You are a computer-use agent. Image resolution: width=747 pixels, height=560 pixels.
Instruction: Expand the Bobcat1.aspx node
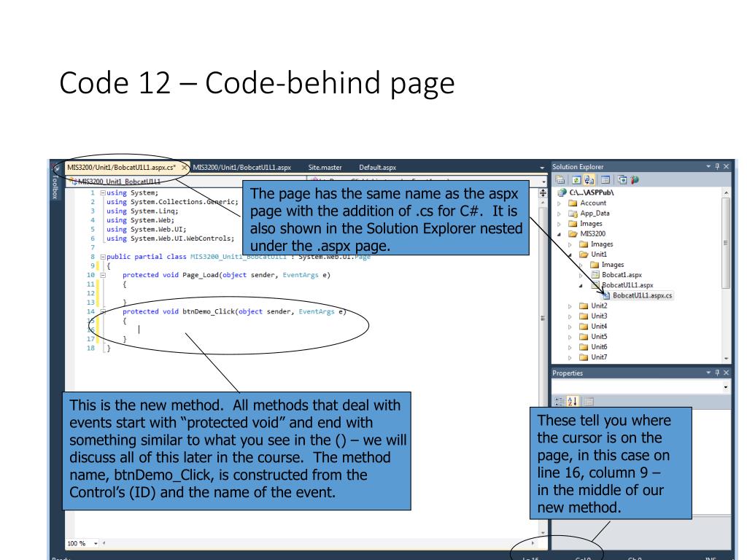[x=581, y=275]
